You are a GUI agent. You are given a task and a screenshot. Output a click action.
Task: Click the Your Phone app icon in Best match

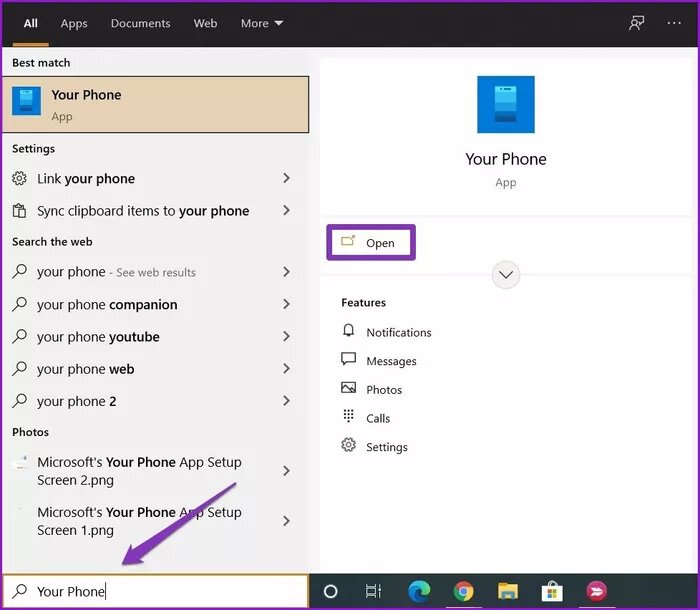tap(26, 101)
